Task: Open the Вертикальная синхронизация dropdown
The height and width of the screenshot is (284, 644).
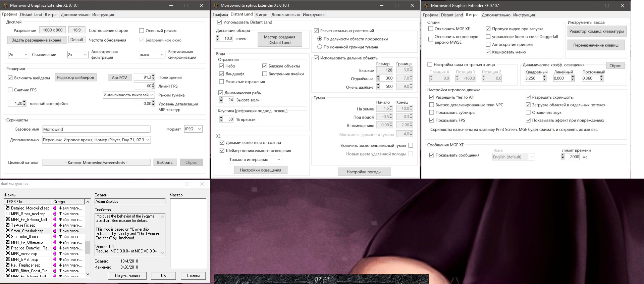Action: point(152,55)
